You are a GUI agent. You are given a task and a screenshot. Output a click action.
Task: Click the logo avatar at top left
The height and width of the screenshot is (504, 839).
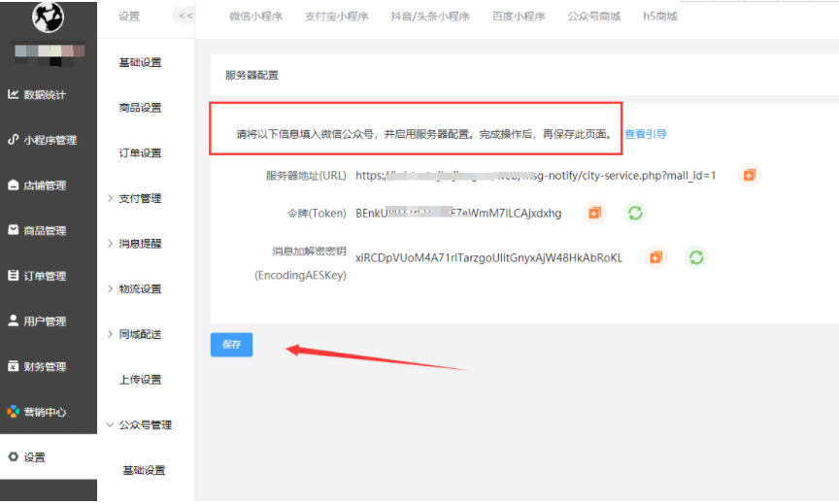[48, 17]
